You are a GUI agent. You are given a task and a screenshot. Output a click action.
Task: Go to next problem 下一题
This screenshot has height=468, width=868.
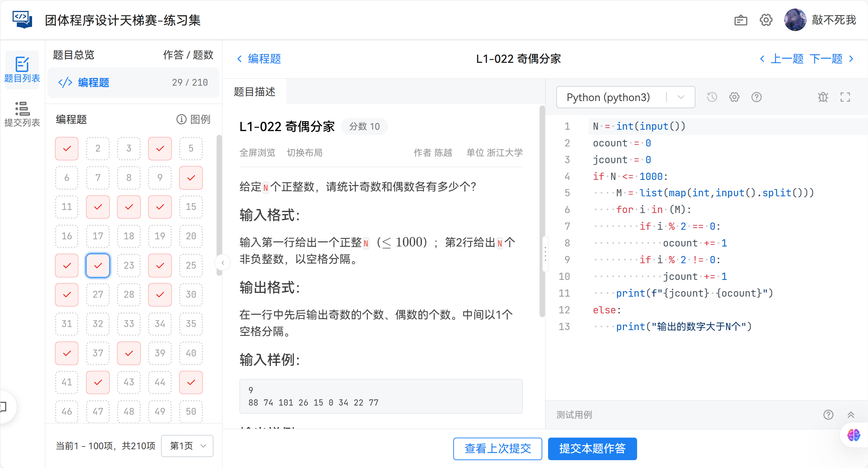832,59
